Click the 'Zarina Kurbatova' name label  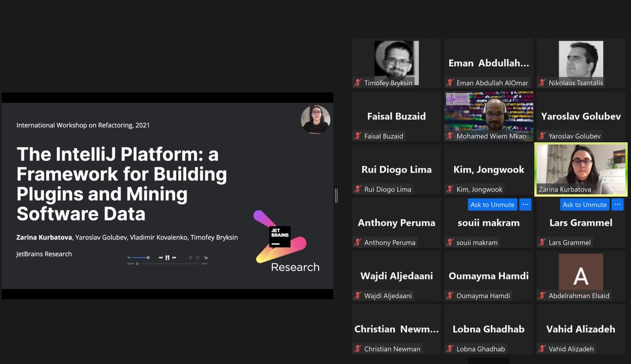(x=565, y=189)
